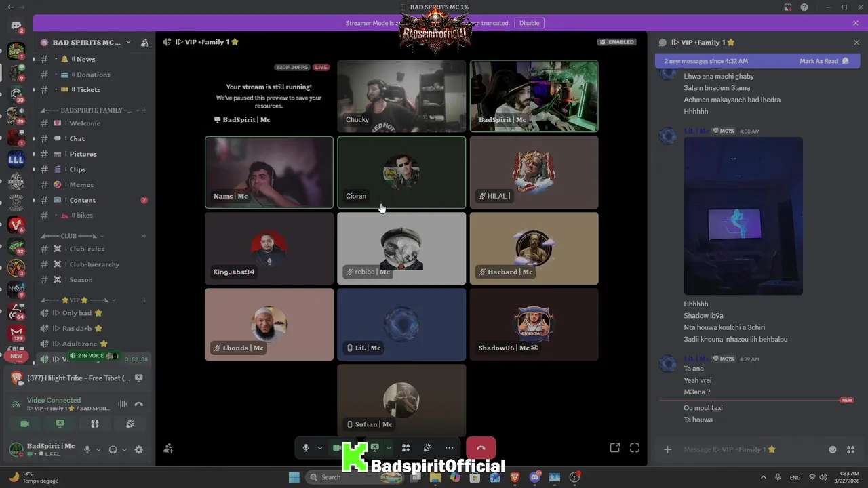Open the apps launcher beside message box
Viewport: 868px width, 488px height.
point(852,449)
